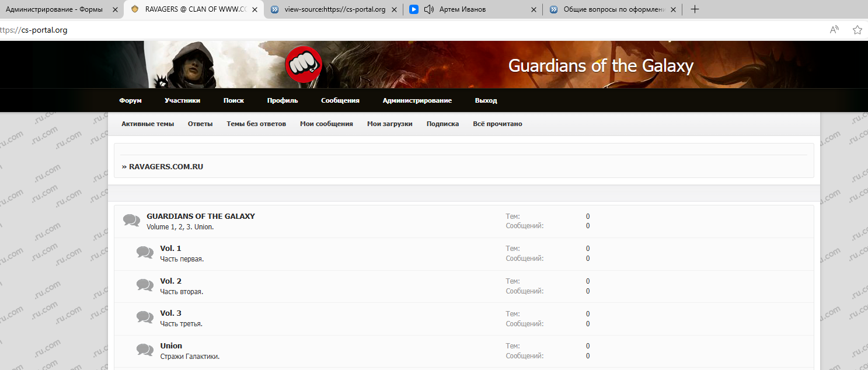Image resolution: width=868 pixels, height=370 pixels.
Task: Open the Vol. 2 forum
Action: [x=170, y=281]
